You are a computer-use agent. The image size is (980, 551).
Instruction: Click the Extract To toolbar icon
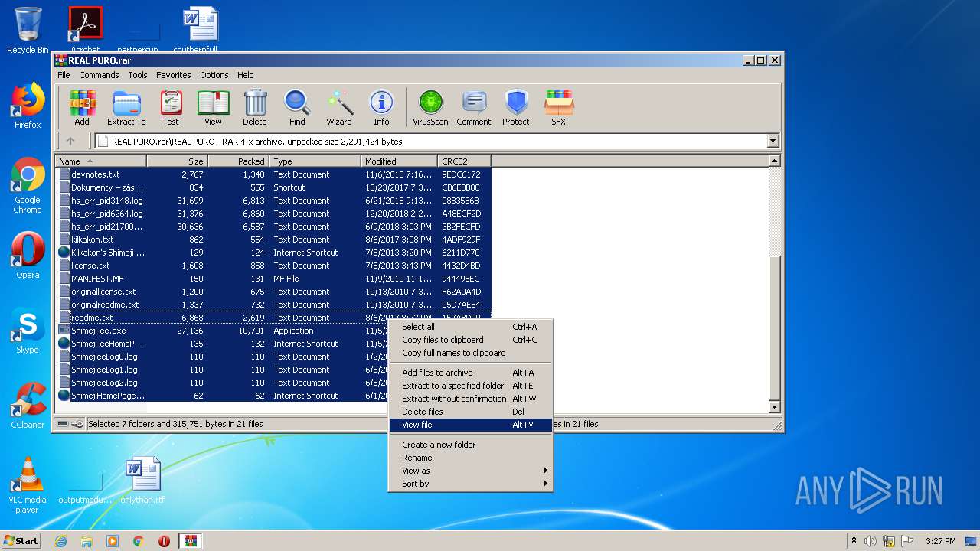click(126, 107)
